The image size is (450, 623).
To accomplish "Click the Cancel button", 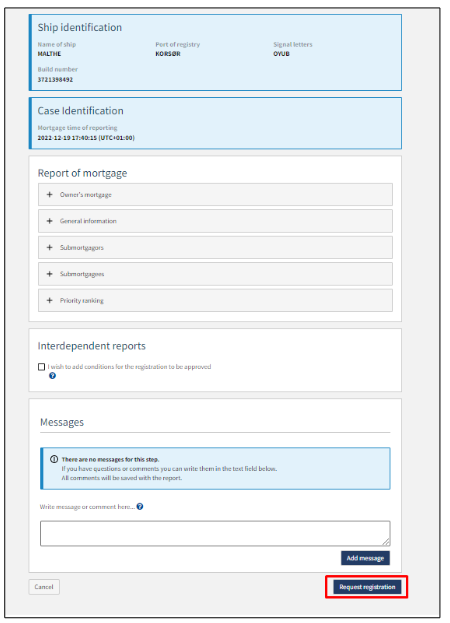I will click(44, 587).
